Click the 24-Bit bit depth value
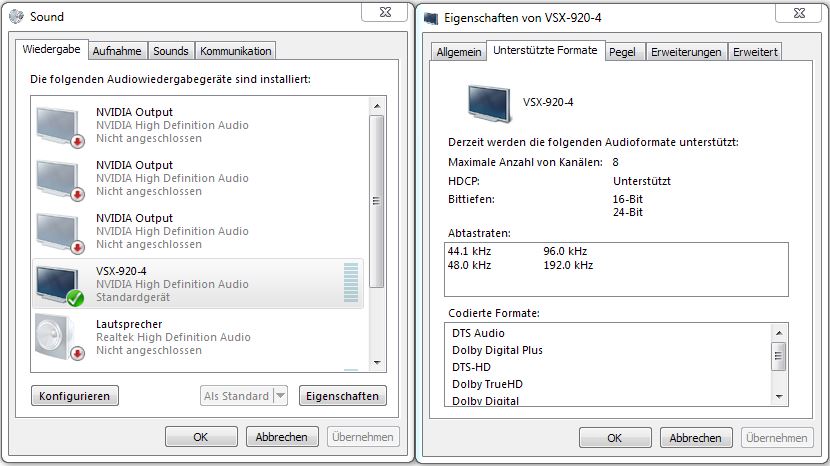Viewport: 830px width, 466px height. [x=627, y=212]
